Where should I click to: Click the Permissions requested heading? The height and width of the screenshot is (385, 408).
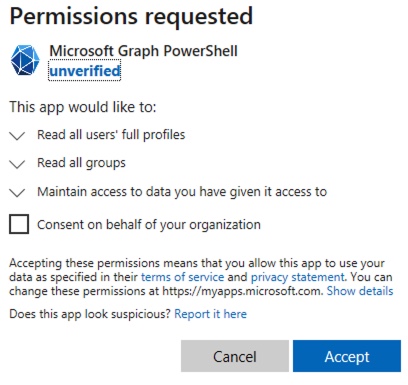131,16
